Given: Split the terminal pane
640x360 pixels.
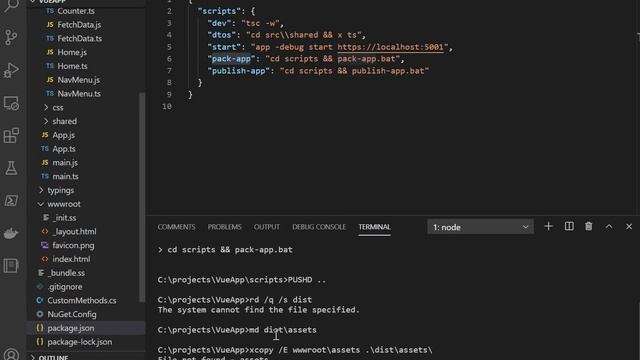Looking at the screenshot, I should click(x=569, y=227).
